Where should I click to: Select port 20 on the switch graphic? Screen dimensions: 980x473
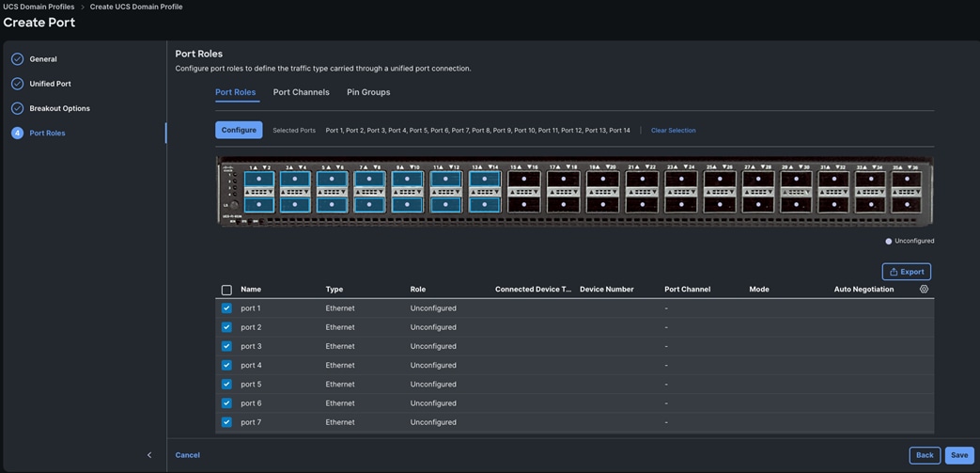tap(602, 205)
